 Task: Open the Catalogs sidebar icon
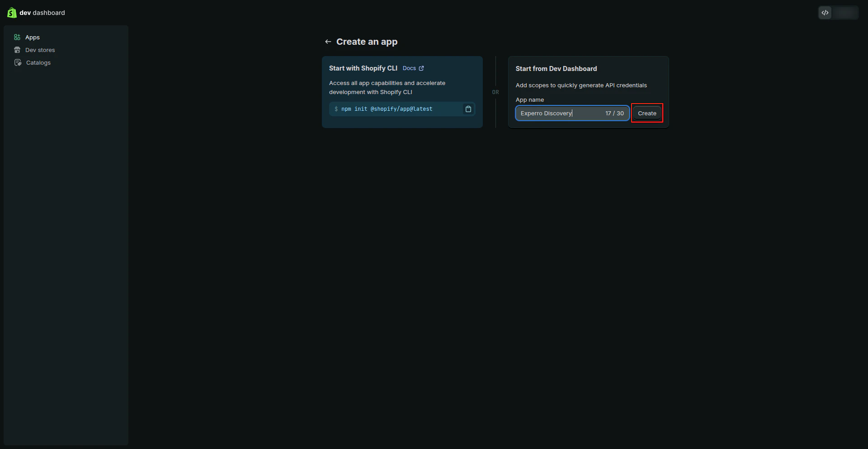click(x=18, y=62)
